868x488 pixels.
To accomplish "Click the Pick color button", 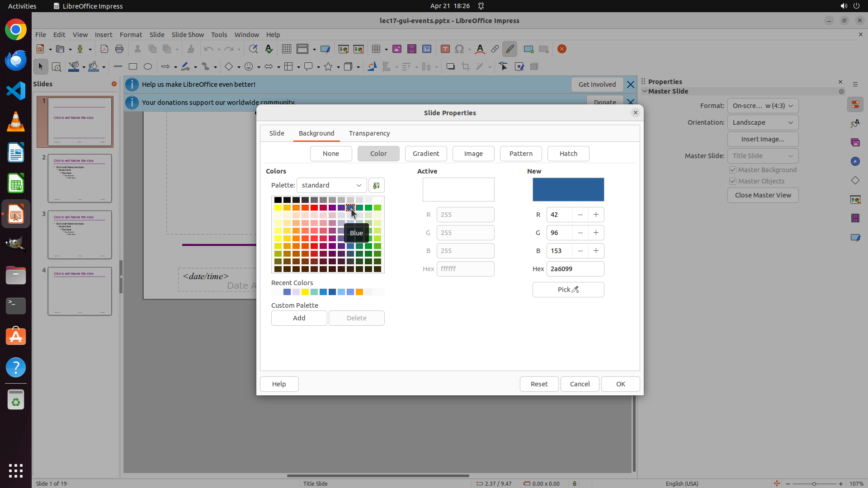I will point(568,290).
